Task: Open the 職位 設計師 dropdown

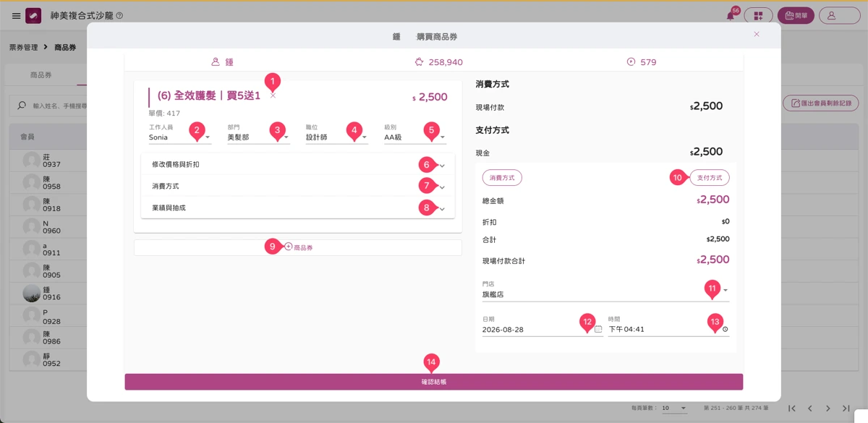Action: point(337,137)
